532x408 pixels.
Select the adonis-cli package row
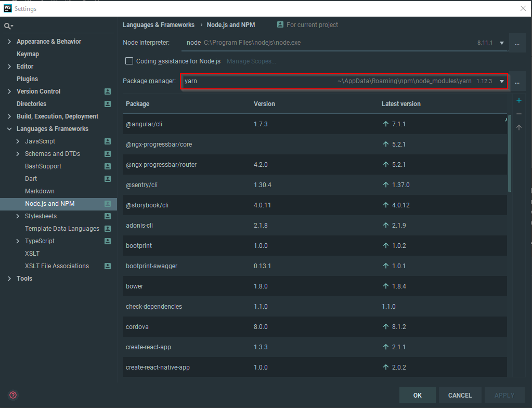pos(315,225)
